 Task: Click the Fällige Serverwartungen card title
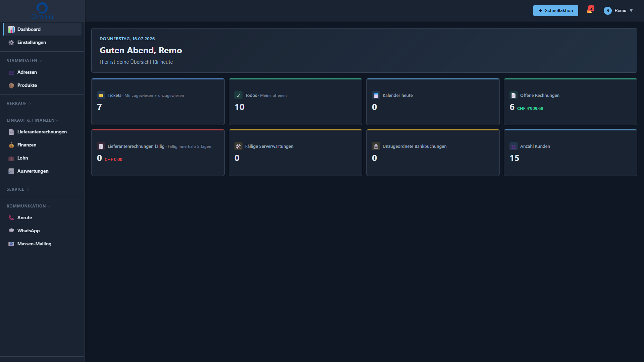click(269, 146)
